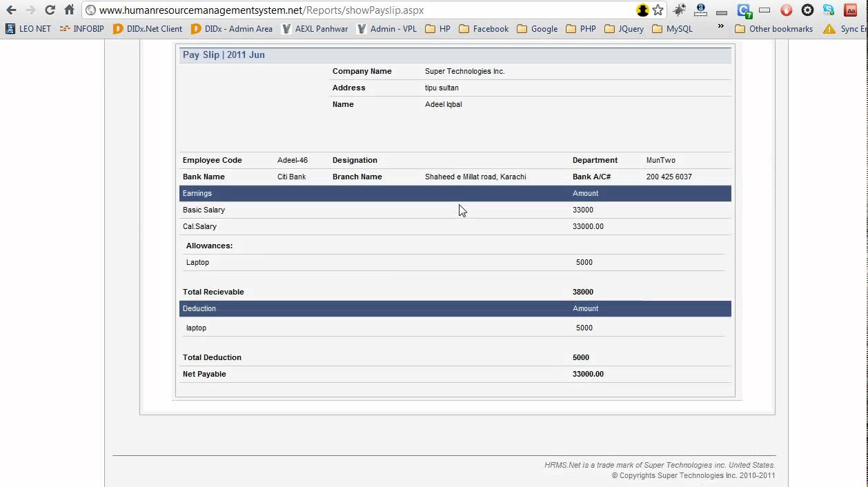This screenshot has height=487, width=868.
Task: Reload the payslip page
Action: pyautogui.click(x=50, y=10)
